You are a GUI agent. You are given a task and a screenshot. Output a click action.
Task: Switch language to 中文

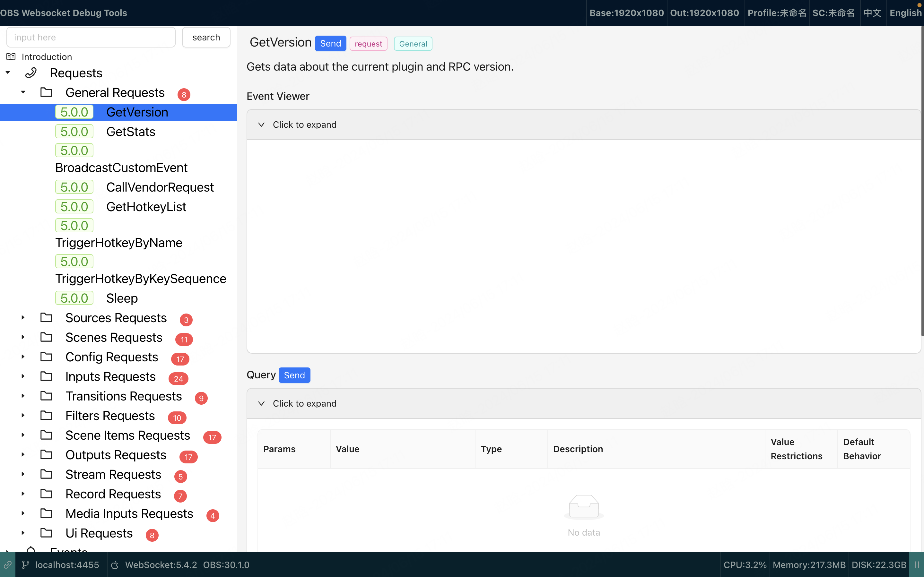(x=873, y=13)
